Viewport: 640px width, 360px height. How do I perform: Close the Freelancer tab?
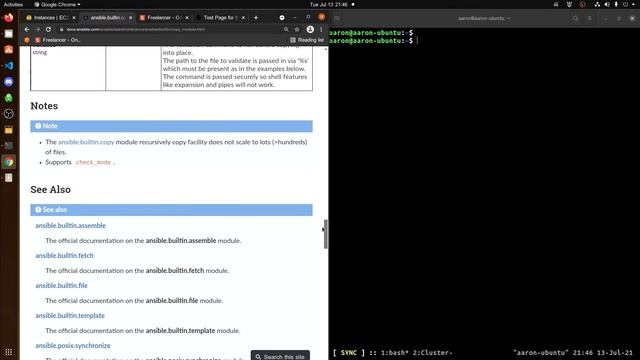[x=187, y=18]
